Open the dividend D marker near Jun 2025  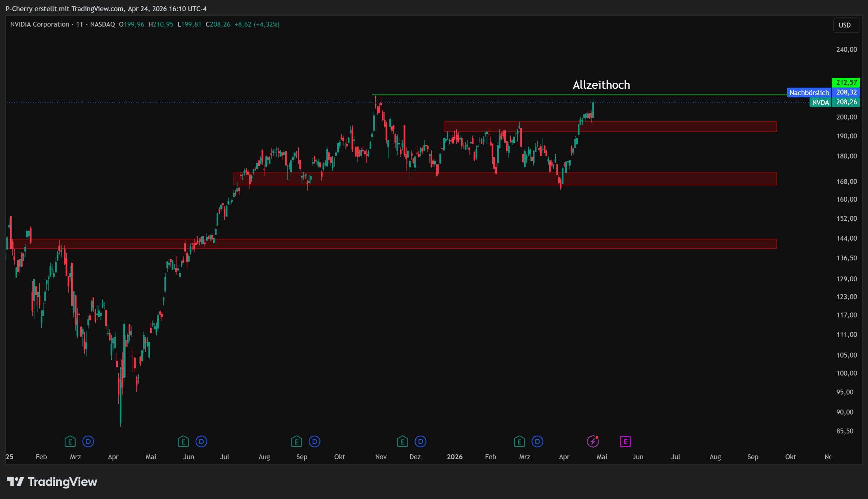[201, 441]
